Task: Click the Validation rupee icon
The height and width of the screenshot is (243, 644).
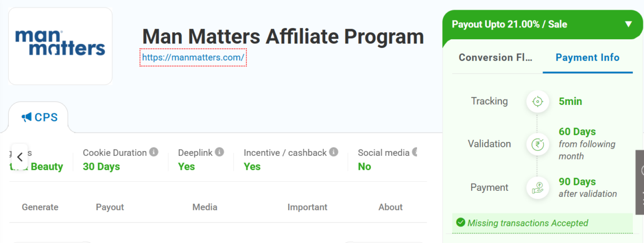Action: 537,144
